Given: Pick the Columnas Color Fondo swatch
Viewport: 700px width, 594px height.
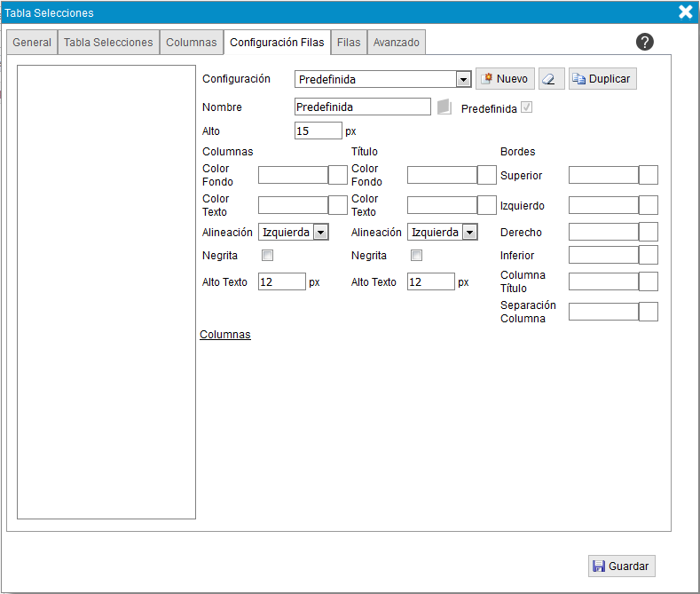Looking at the screenshot, I should (x=338, y=175).
